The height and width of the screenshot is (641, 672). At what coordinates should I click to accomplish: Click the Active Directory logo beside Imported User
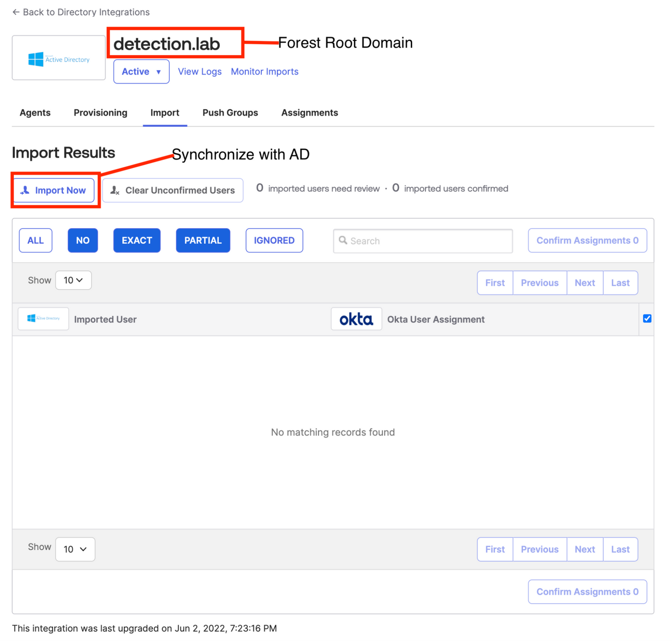pos(43,319)
